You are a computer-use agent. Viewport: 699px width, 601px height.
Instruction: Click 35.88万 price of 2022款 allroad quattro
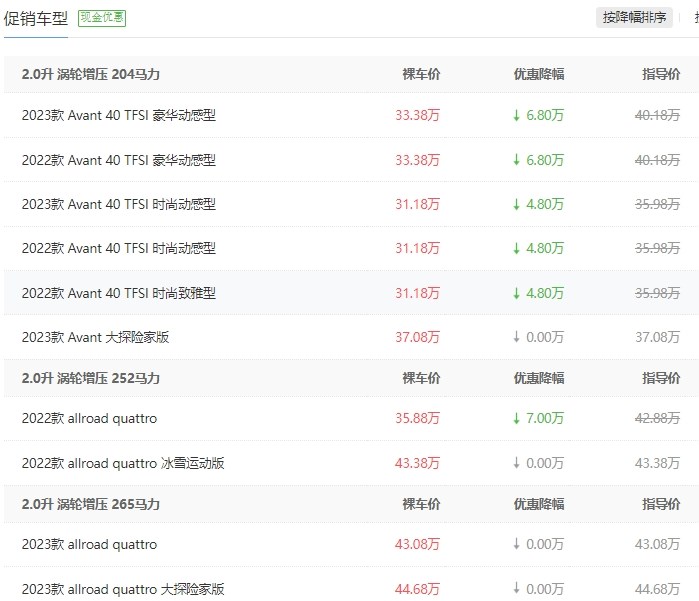(x=417, y=418)
